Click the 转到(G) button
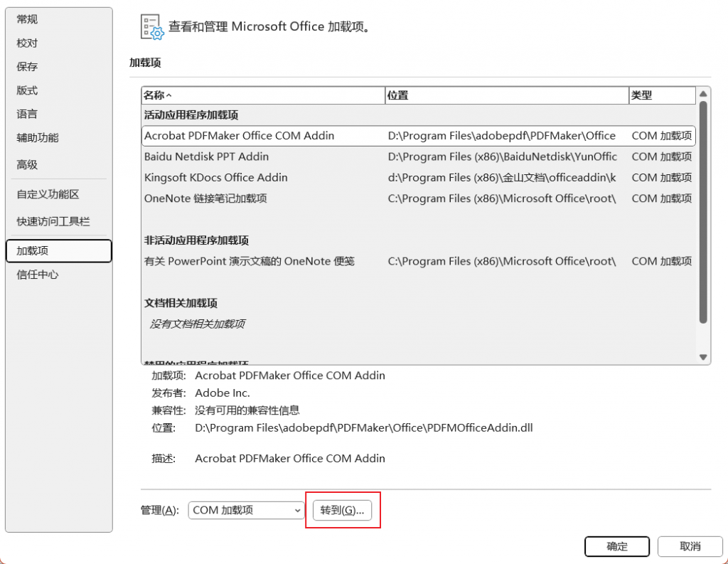Image resolution: width=728 pixels, height=564 pixels. [343, 510]
